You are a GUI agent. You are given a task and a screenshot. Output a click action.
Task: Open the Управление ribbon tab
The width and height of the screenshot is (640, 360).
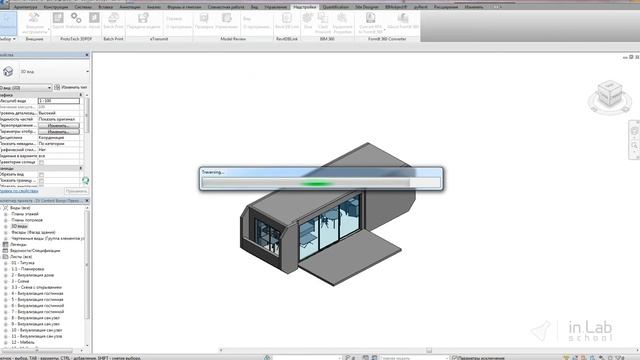coord(276,7)
